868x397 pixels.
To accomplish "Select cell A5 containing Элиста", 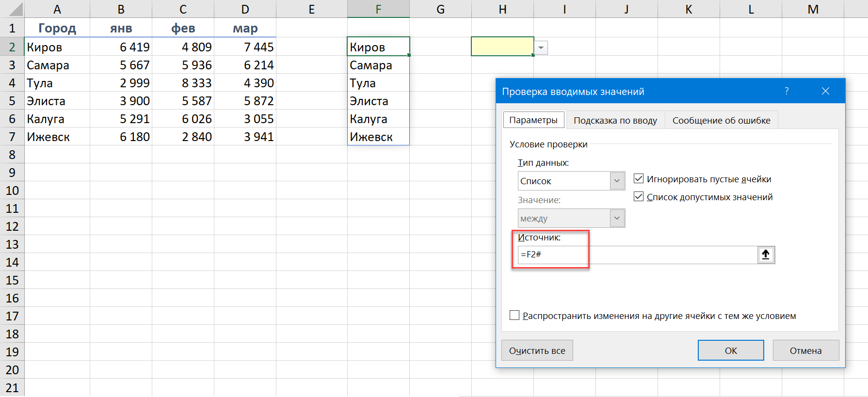I will coord(57,101).
